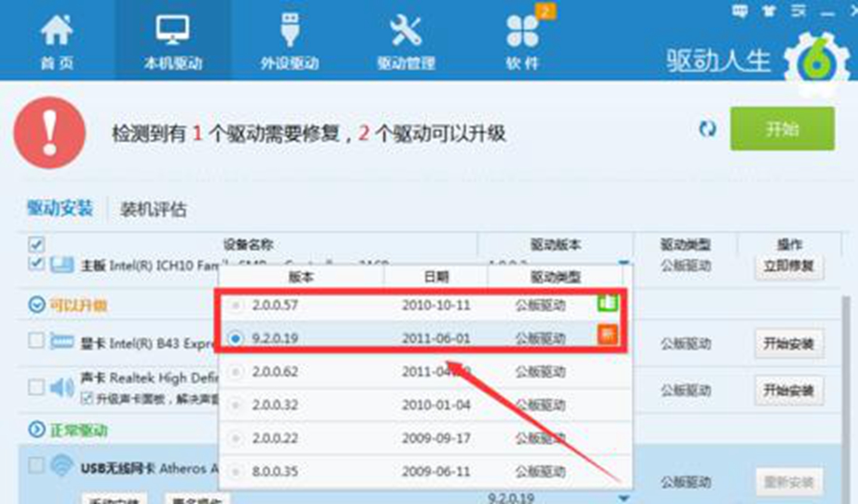Select version 9.2.0.19 radio button
Viewport: 858px width, 504px height.
236,338
